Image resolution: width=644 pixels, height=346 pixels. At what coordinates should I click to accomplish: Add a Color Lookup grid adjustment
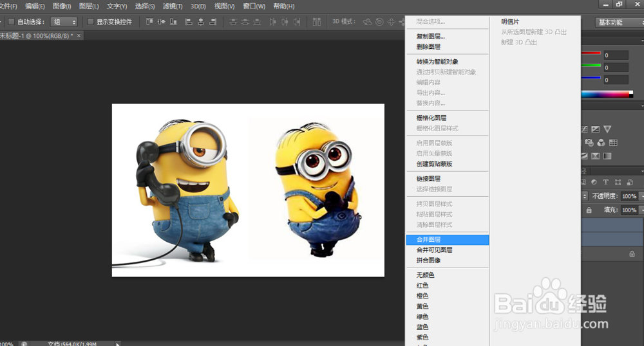613,143
